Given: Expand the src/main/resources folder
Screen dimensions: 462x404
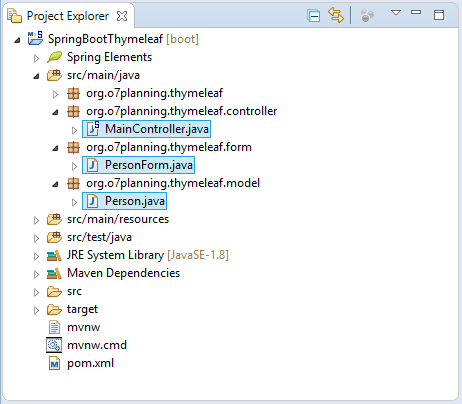Looking at the screenshot, I should (36, 220).
